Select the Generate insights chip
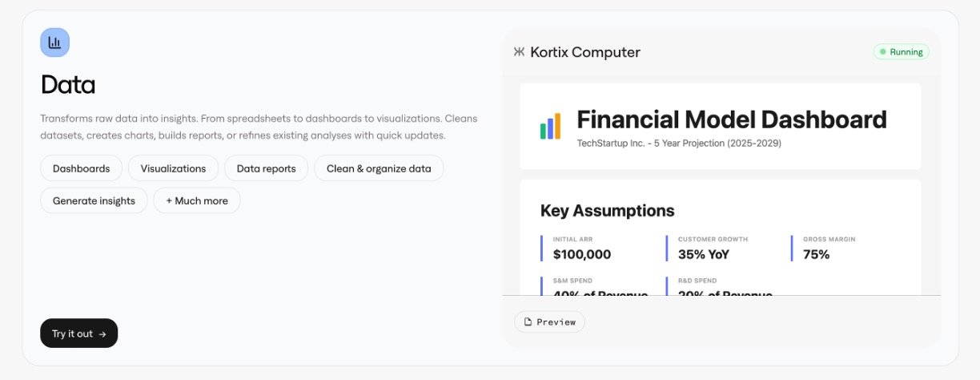 pos(94,200)
